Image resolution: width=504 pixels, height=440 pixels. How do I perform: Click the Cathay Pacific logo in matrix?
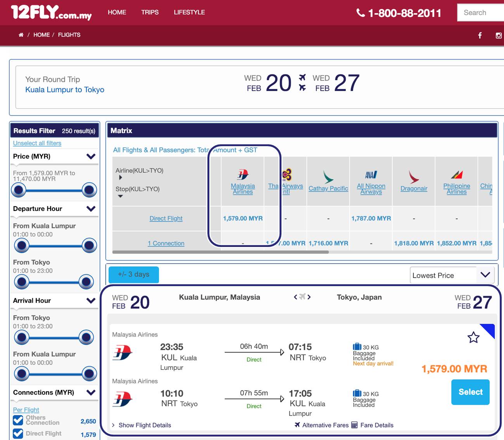tap(328, 177)
